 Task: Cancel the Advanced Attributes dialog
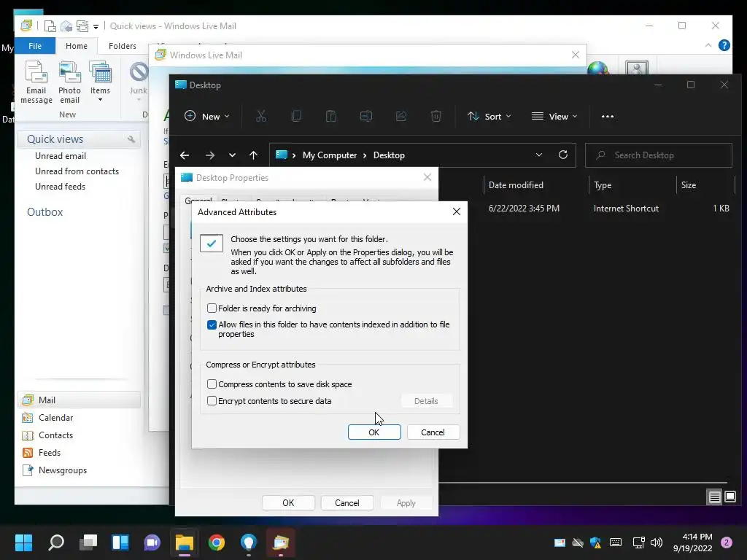point(433,432)
